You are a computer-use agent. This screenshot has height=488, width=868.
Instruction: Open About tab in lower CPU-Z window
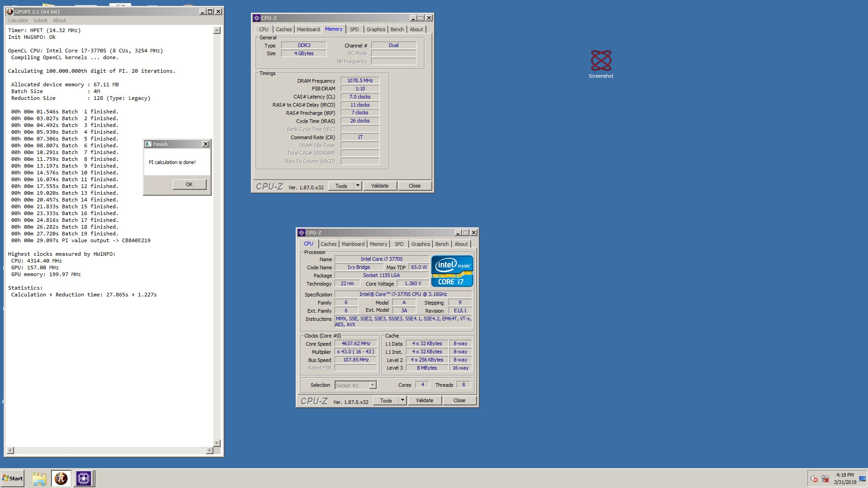(x=462, y=244)
